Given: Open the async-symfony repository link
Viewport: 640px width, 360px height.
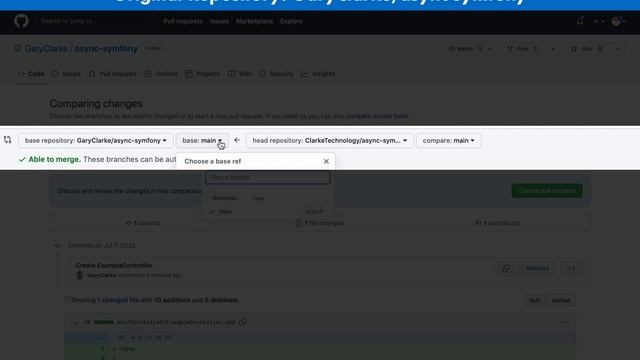Looking at the screenshot, I should click(x=106, y=49).
